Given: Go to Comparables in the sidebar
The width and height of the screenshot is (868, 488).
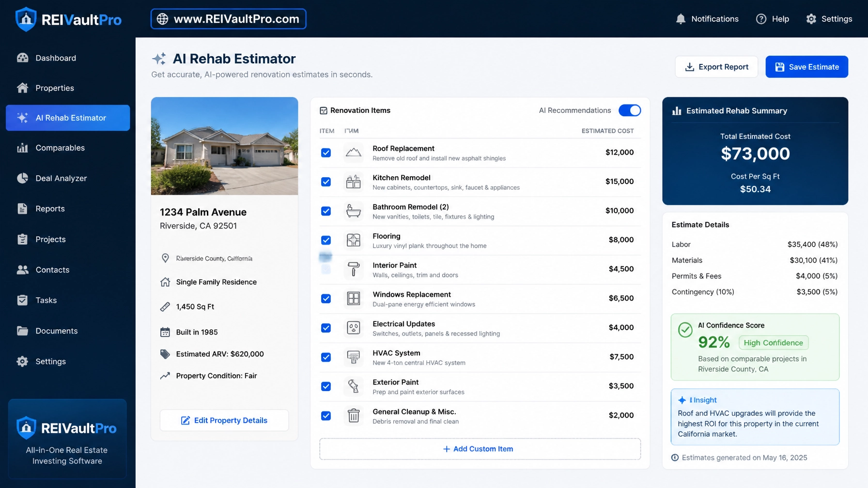Looking at the screenshot, I should (x=68, y=148).
